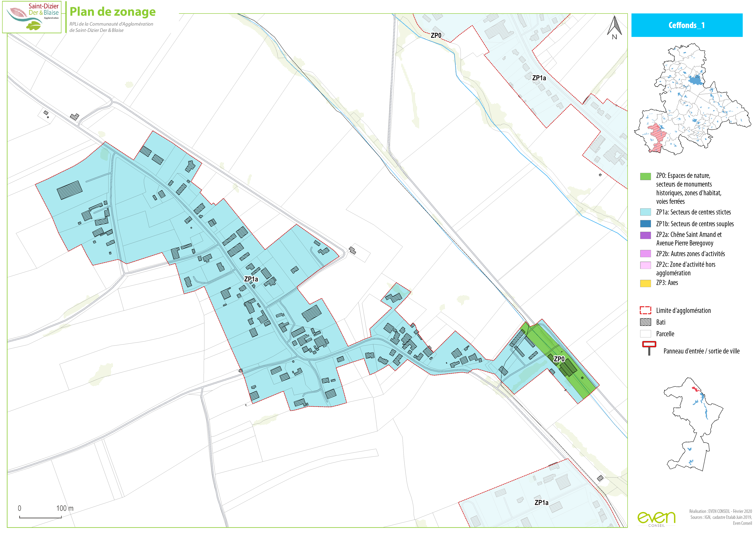Screen dimensions: 756x535
Task: Click the Limite d'agglomération legend text
Action: click(x=683, y=310)
